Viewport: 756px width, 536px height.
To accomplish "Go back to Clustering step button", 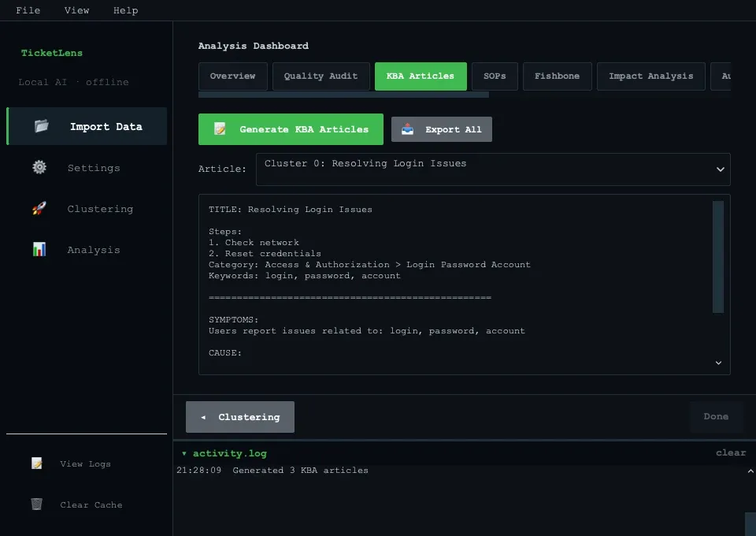I will pos(240,417).
